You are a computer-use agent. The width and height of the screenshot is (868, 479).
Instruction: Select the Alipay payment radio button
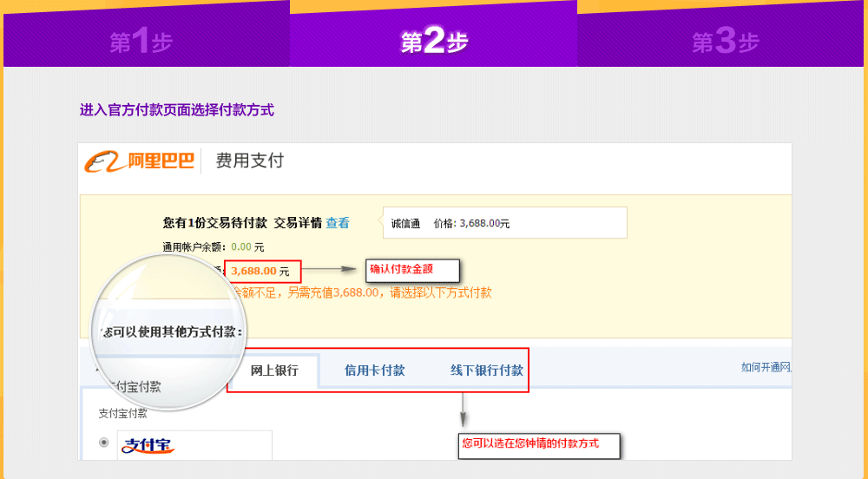coord(104,443)
